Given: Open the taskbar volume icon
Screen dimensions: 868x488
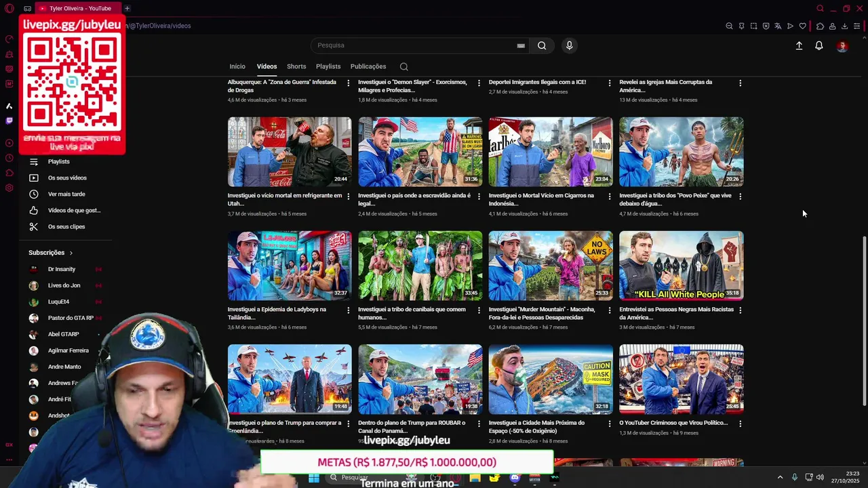Looking at the screenshot, I should [820, 477].
